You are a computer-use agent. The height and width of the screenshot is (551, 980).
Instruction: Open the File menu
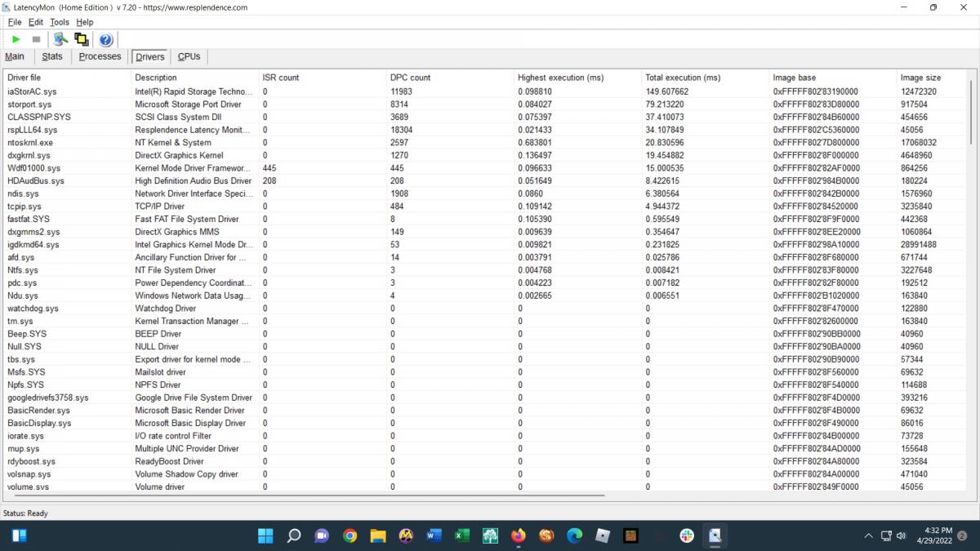pos(15,22)
